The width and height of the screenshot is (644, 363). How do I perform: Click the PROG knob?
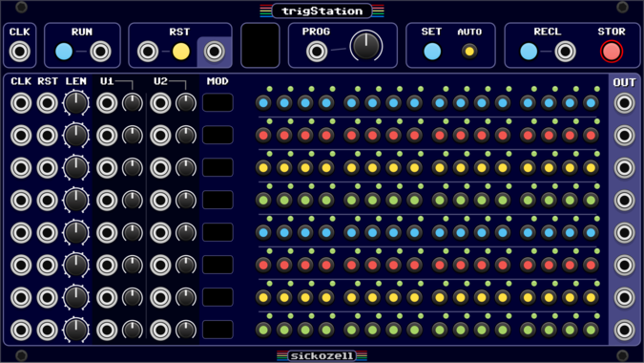[366, 46]
